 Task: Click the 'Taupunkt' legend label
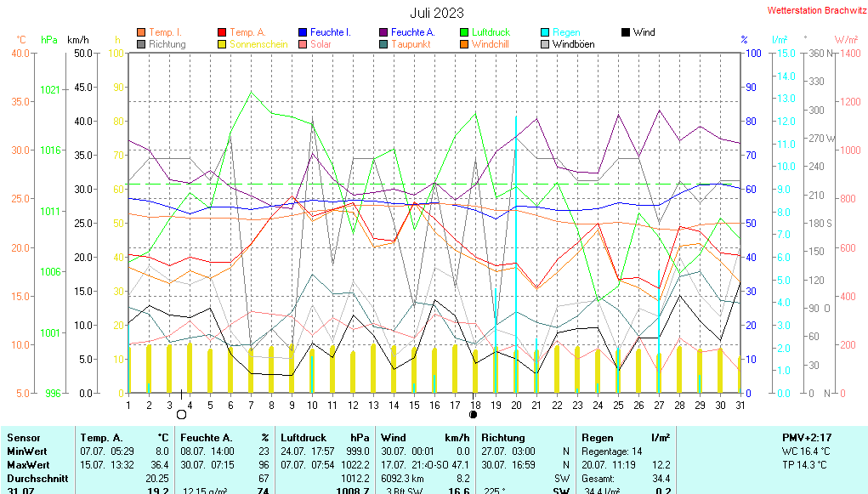411,44
